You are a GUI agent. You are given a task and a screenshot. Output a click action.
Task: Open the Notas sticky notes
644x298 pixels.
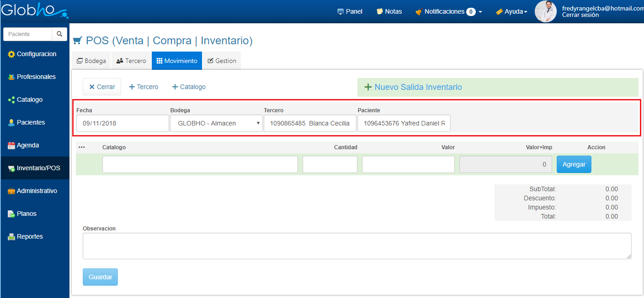(389, 11)
